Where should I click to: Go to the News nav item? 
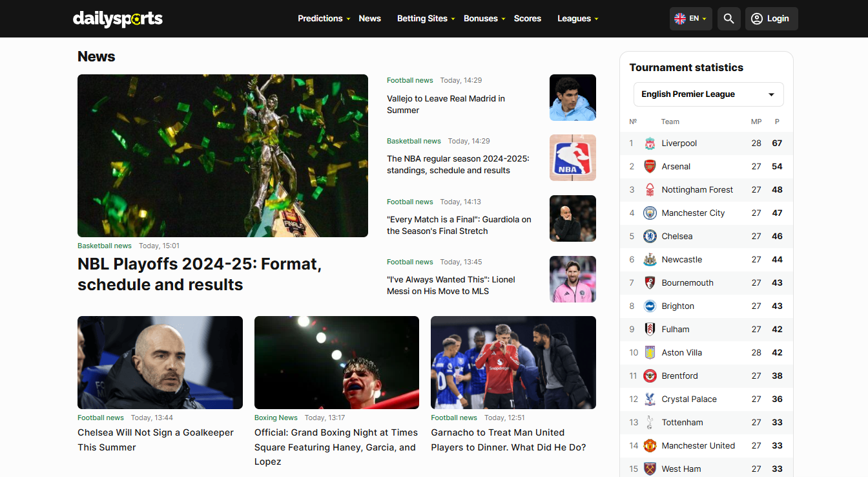370,19
